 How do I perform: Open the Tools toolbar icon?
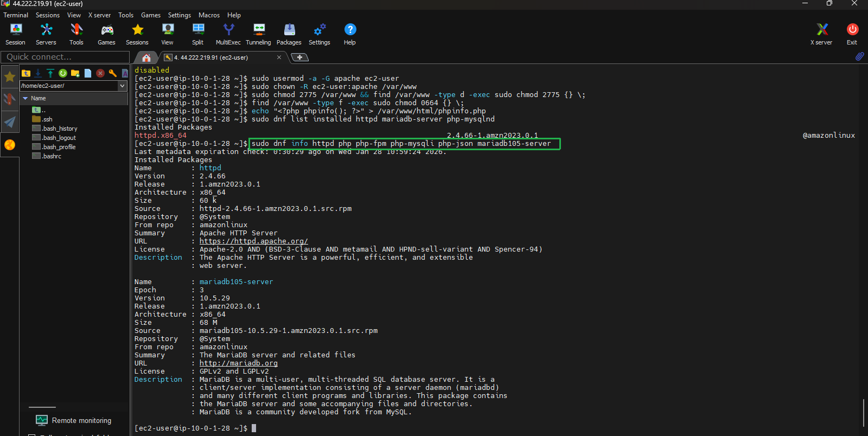[x=76, y=34]
